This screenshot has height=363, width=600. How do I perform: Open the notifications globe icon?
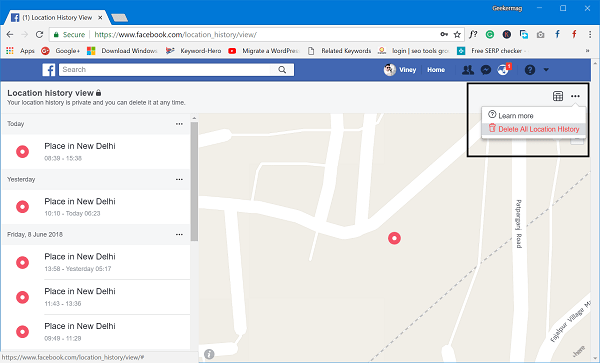pos(503,70)
